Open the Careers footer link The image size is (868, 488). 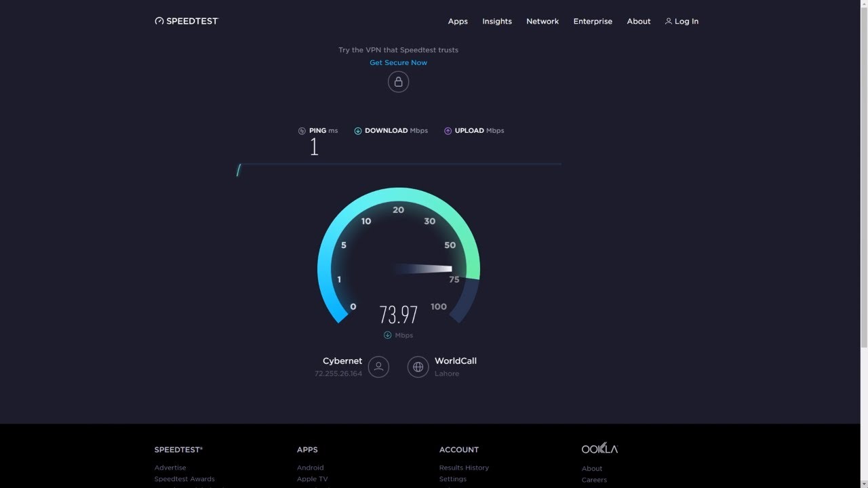594,480
